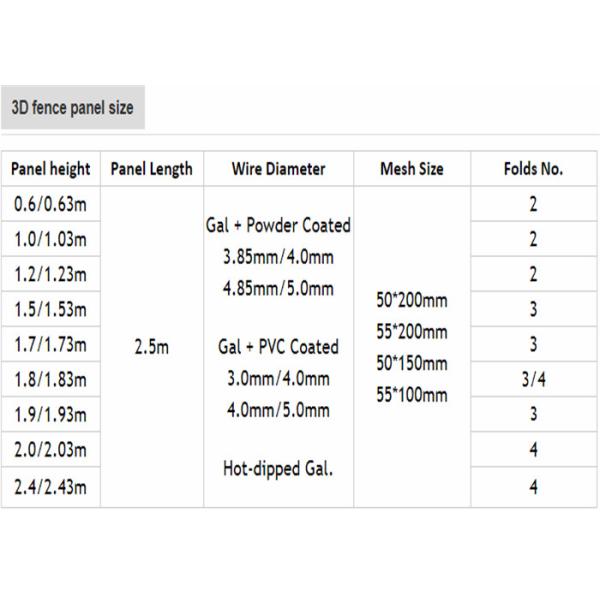
Task: Click the Panel height column header
Action: 51,169
